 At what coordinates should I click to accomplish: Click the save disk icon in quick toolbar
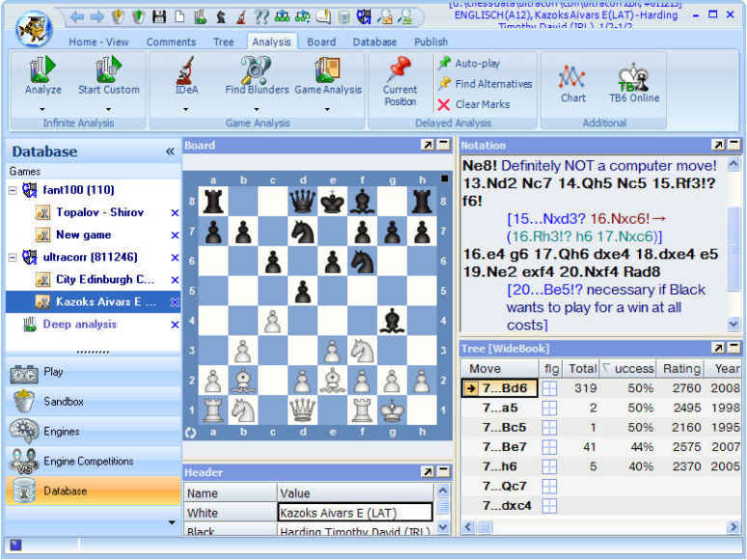click(x=158, y=16)
